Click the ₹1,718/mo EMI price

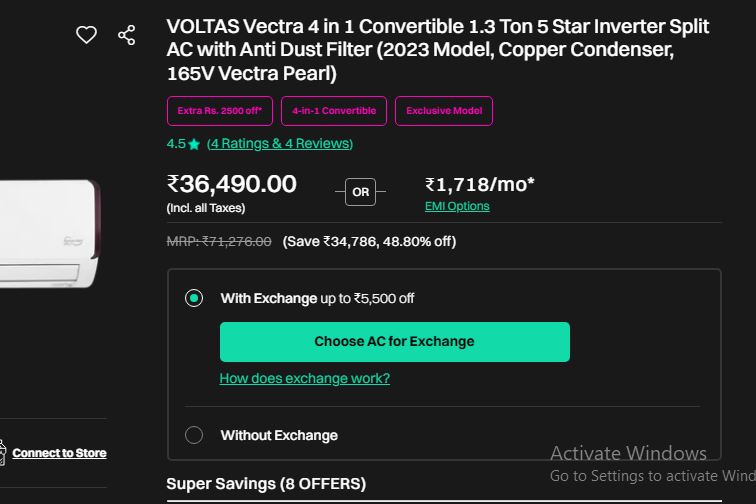(480, 184)
